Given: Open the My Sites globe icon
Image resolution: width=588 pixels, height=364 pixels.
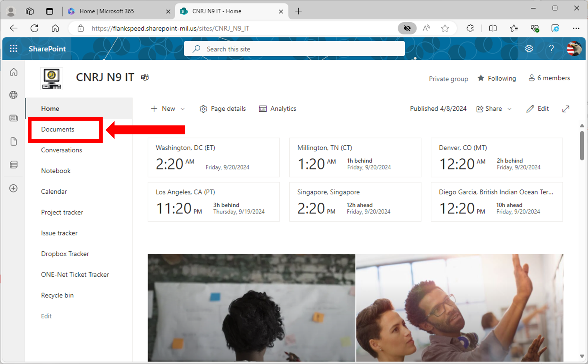Looking at the screenshot, I should (x=14, y=95).
